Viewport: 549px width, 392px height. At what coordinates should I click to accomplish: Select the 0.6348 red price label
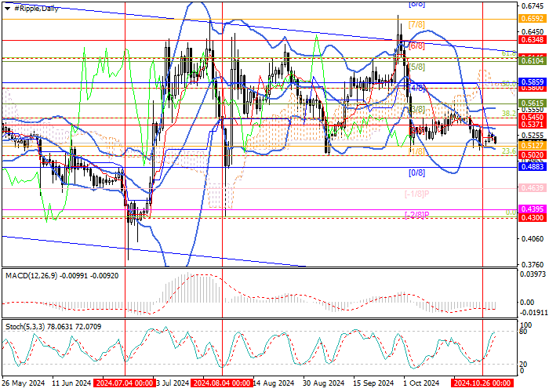pyautogui.click(x=533, y=40)
